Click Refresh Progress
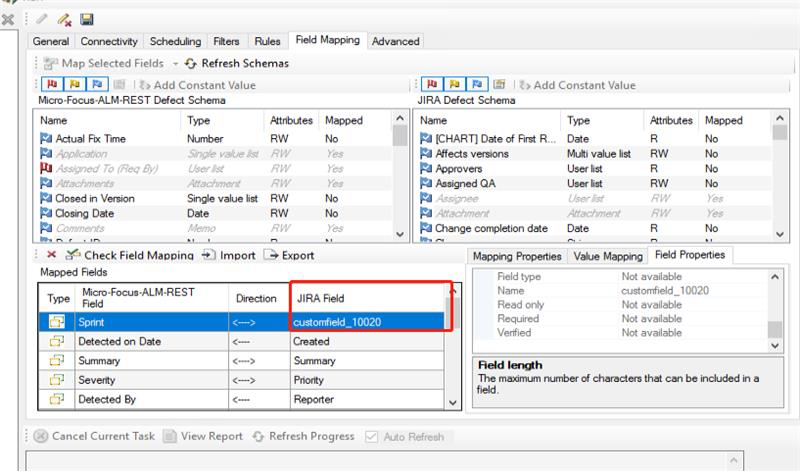 [304, 436]
